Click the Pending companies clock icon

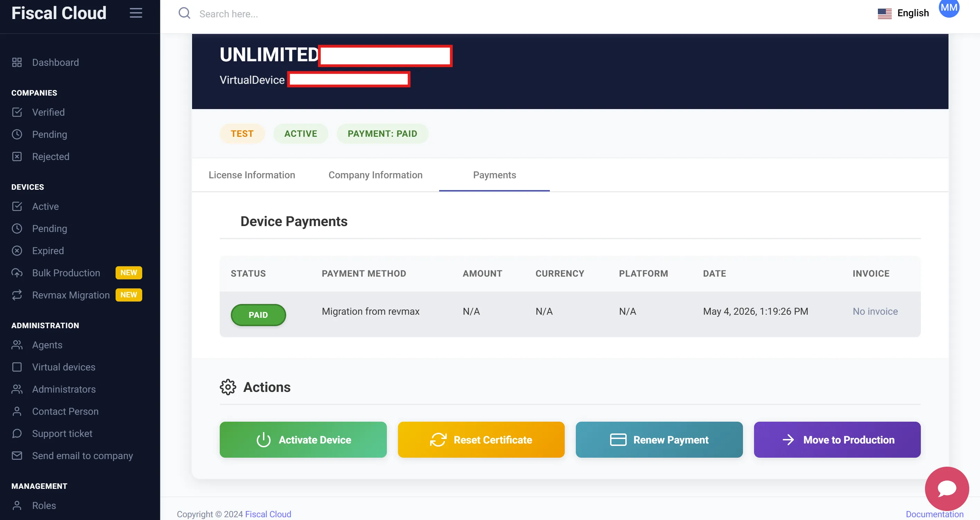[x=17, y=134]
